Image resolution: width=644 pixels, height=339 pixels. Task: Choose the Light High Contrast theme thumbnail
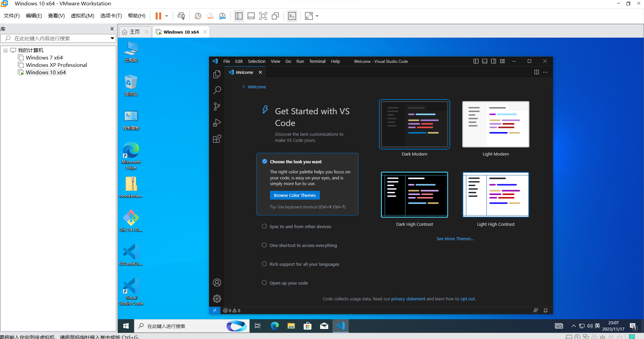click(x=496, y=195)
